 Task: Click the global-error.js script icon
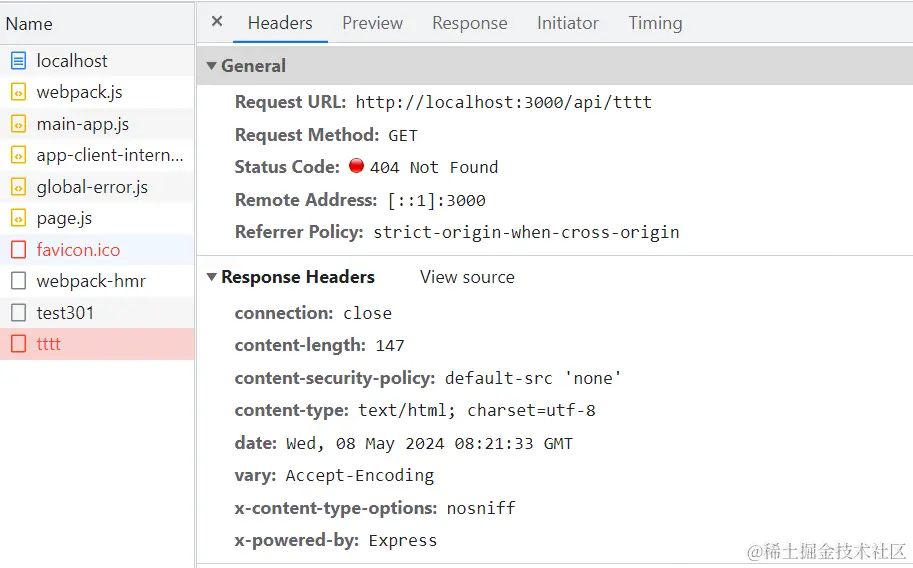(x=18, y=187)
